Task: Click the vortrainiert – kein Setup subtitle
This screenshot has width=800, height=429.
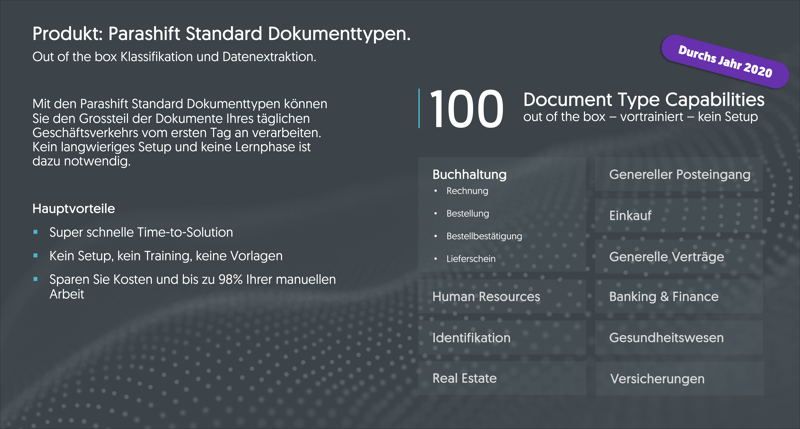Action: tap(689, 117)
